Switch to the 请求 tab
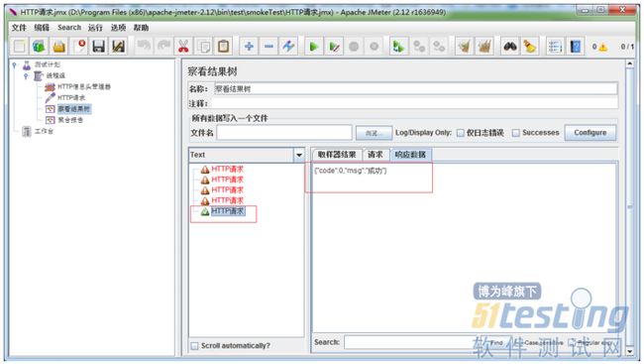 (x=375, y=155)
